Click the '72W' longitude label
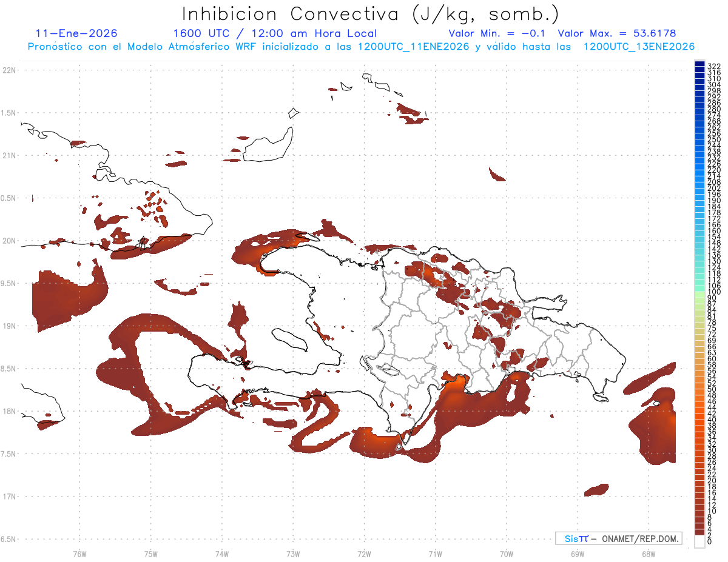The image size is (728, 562). [364, 554]
